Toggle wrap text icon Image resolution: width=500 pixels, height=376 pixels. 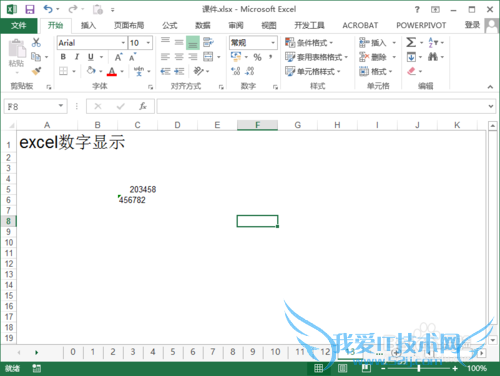click(x=208, y=42)
